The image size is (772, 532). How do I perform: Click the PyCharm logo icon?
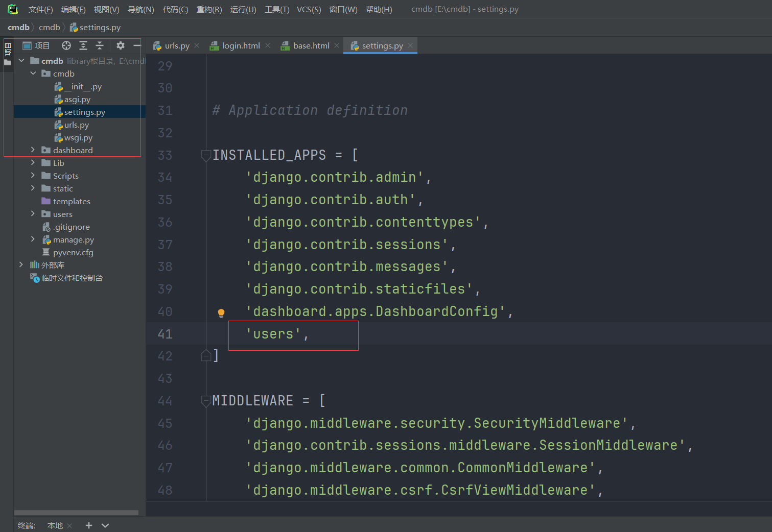click(13, 9)
